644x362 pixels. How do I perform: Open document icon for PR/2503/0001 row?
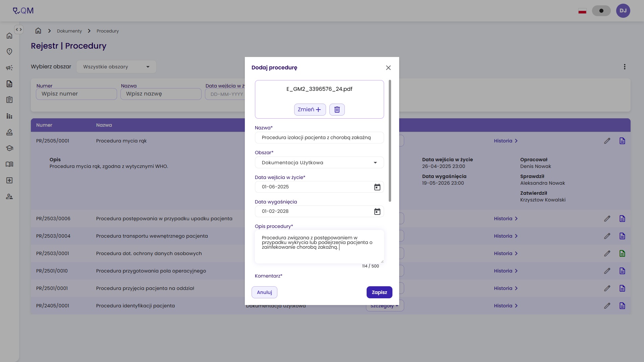point(622,253)
